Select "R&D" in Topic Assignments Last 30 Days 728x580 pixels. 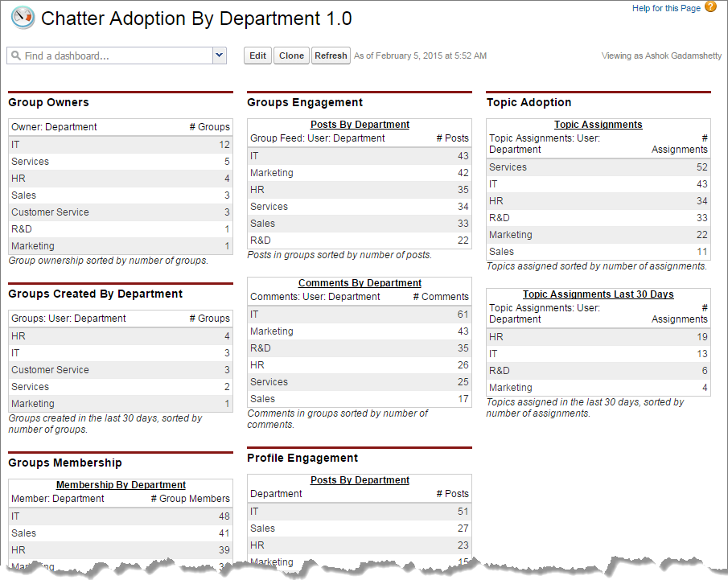500,371
